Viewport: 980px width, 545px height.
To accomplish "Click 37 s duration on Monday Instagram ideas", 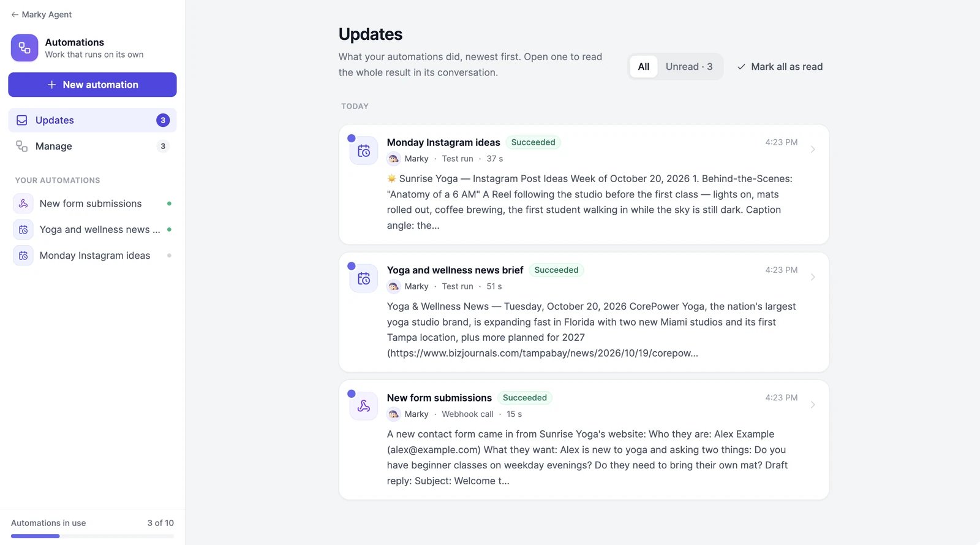I will 495,159.
